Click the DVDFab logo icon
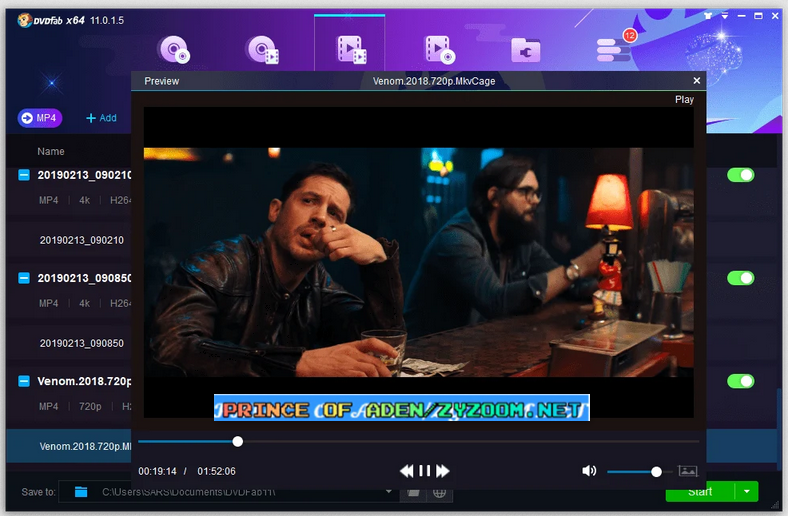The image size is (788, 516). coord(24,21)
